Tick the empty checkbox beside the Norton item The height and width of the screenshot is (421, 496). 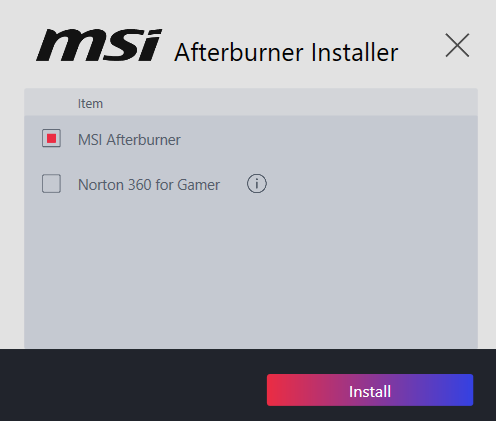point(51,183)
